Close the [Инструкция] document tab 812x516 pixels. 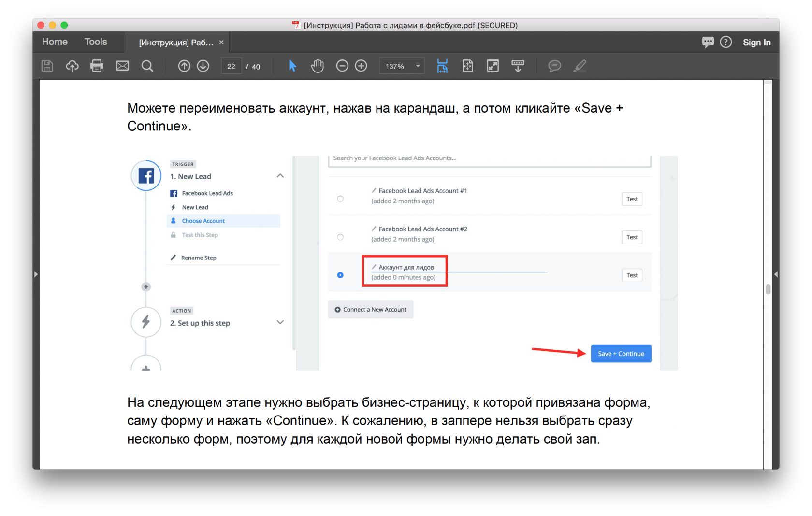221,43
